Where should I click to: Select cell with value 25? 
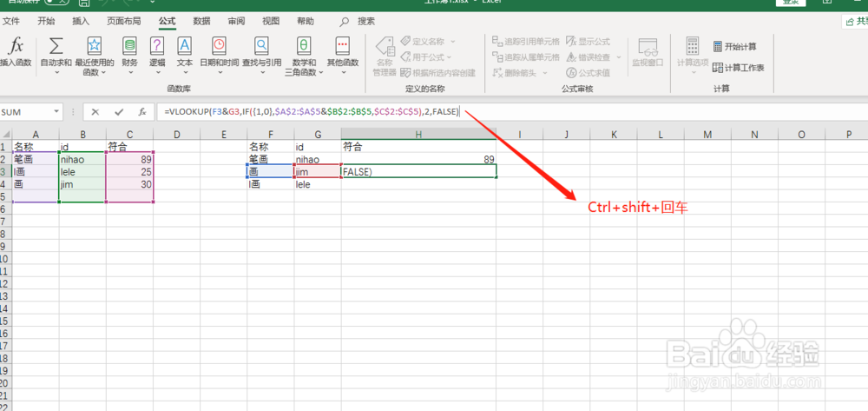point(129,172)
